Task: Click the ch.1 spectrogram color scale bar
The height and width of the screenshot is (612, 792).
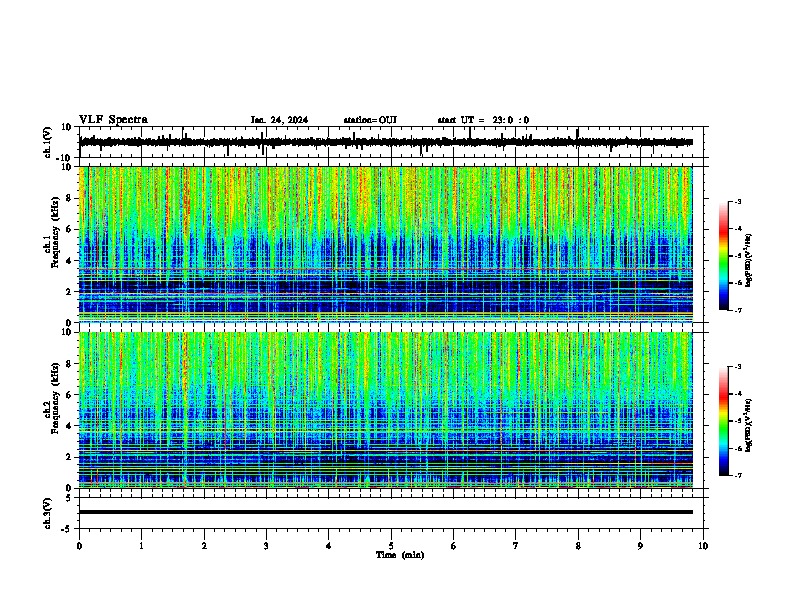Action: pos(724,256)
